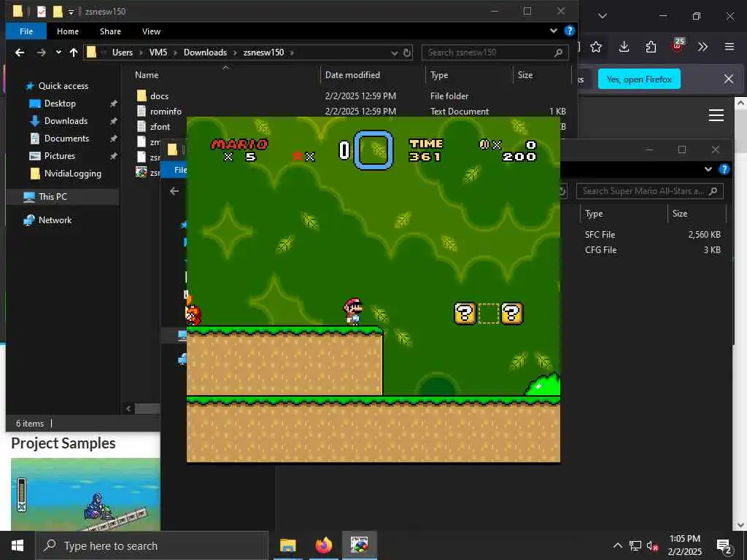Expand recent locations dropdown next to forward arrow

tap(58, 52)
